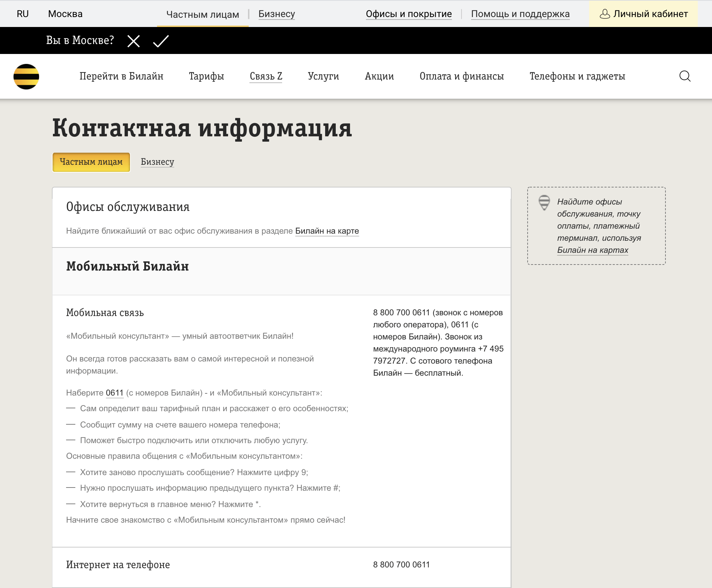Select the RU language switcher
This screenshot has width=712, height=588.
23,14
